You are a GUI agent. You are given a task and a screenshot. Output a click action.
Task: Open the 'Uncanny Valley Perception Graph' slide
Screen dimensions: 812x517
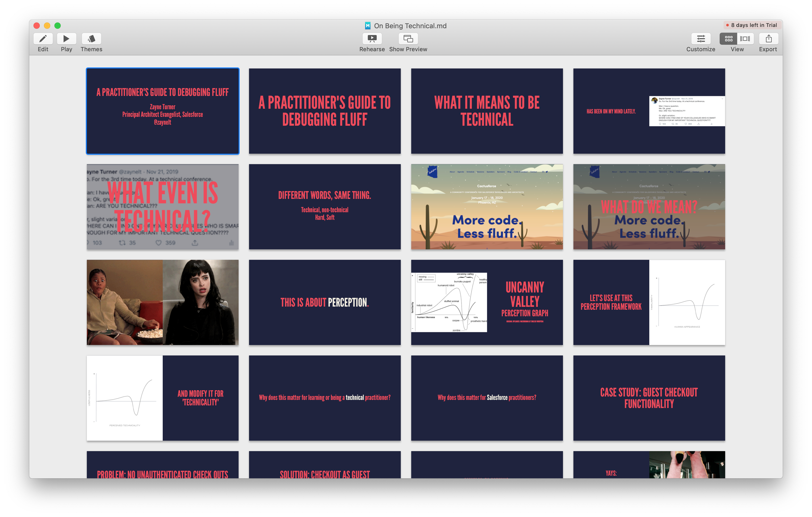[x=487, y=302]
